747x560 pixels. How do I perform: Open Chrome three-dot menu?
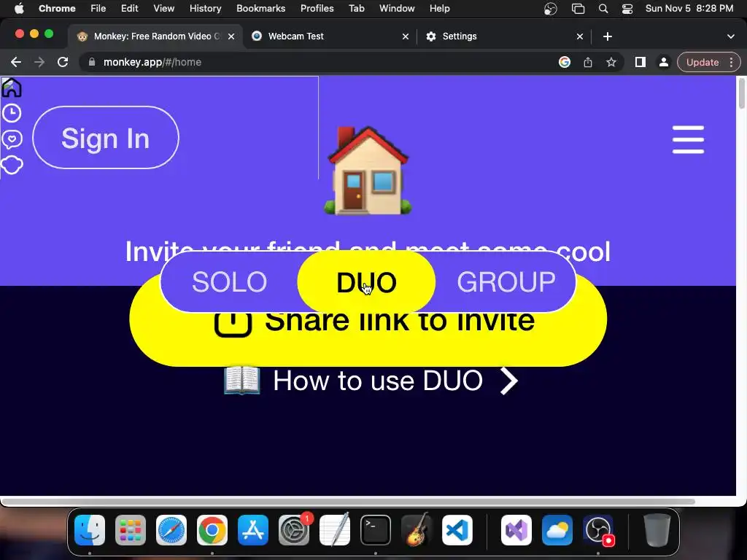coord(731,62)
